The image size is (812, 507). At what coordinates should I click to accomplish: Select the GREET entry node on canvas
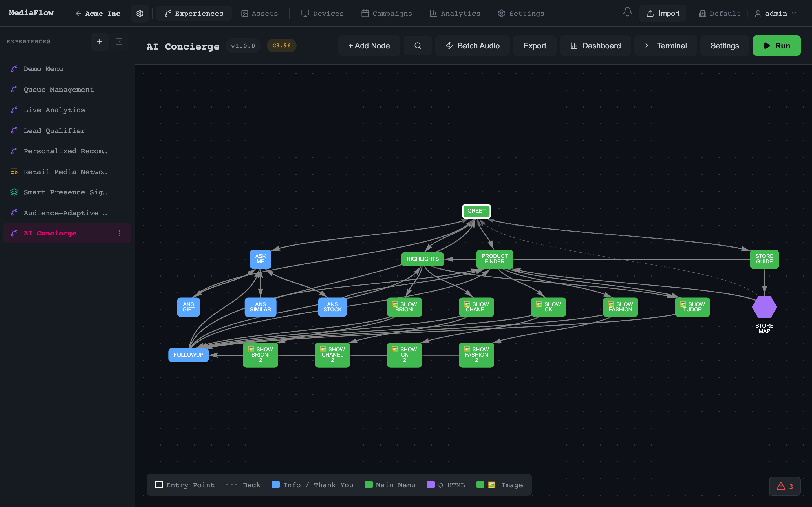(x=476, y=211)
